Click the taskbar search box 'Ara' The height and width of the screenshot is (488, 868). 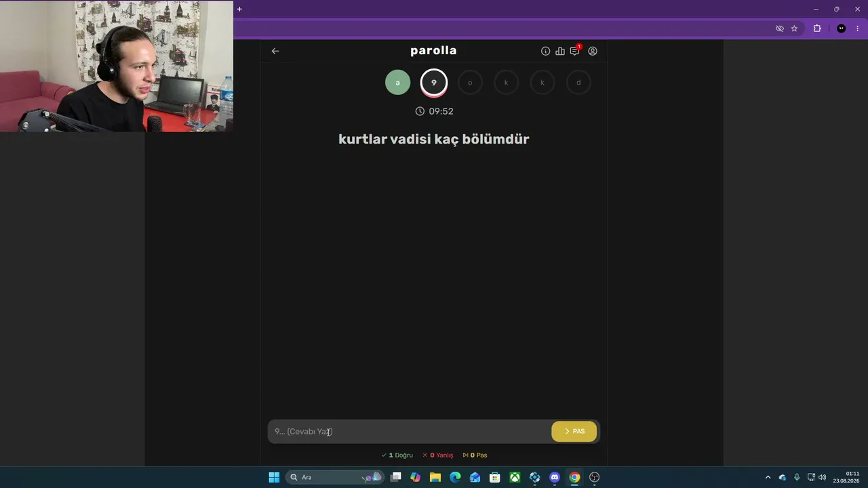335,477
